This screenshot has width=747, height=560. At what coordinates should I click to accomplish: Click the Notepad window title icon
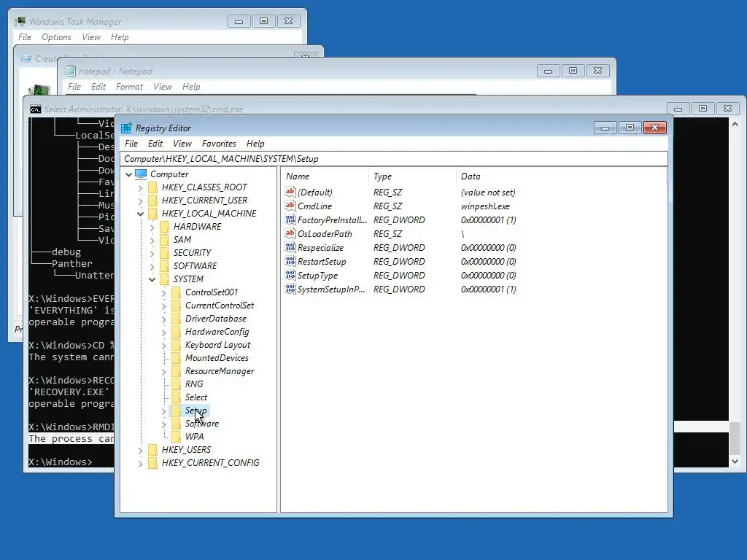pos(70,71)
